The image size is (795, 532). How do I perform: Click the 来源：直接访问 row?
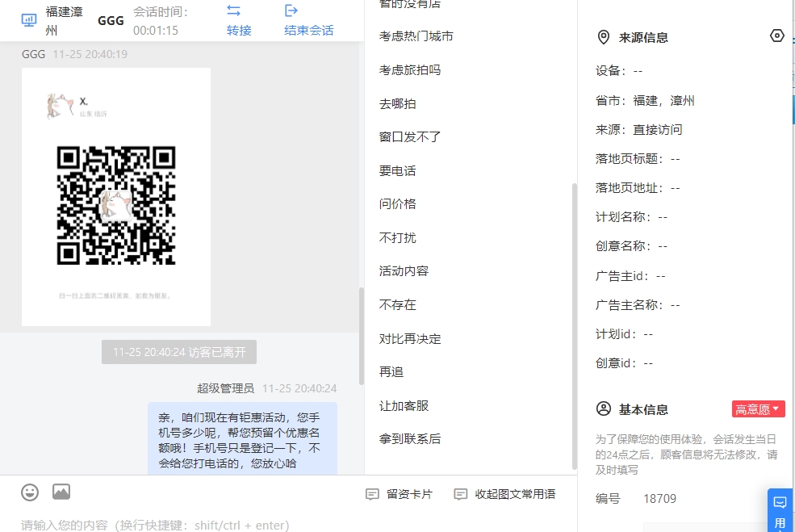[639, 130]
